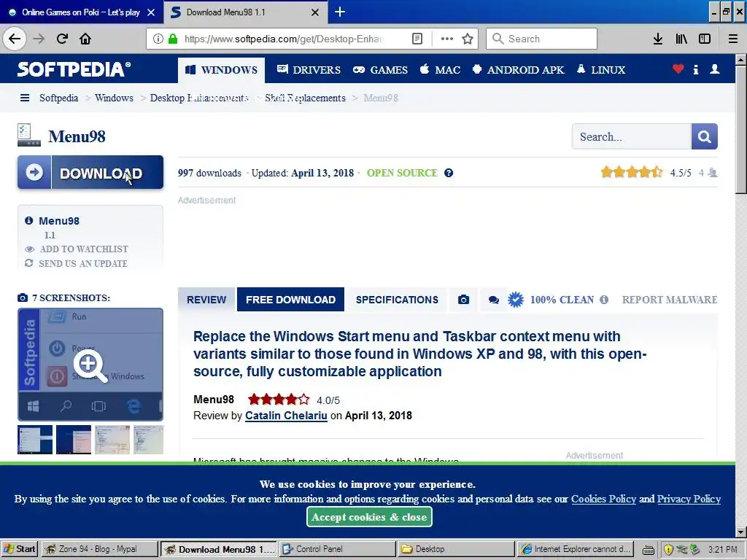This screenshot has width=747, height=560.
Task: Click the Open Source question mark icon
Action: pyautogui.click(x=449, y=173)
